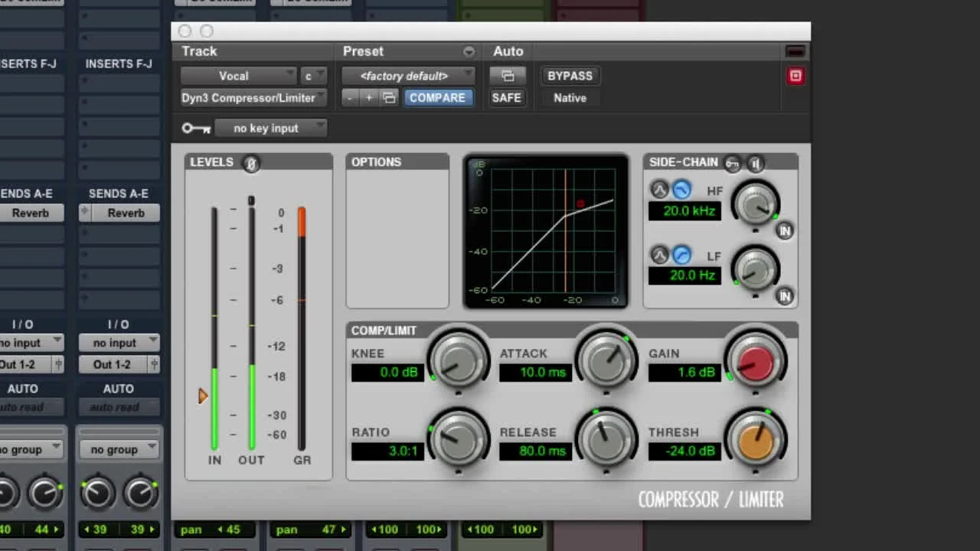Open the Vocal track selector dropdown
Image resolution: width=980 pixels, height=551 pixels.
coord(240,76)
